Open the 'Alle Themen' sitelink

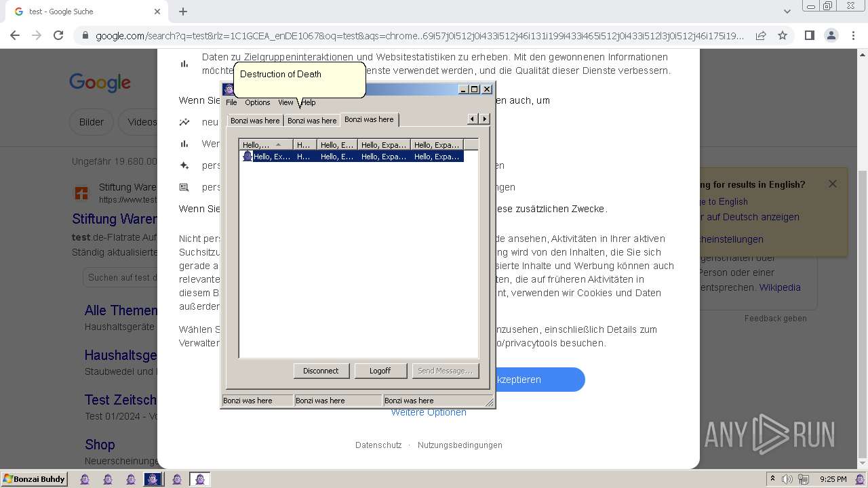pyautogui.click(x=121, y=310)
